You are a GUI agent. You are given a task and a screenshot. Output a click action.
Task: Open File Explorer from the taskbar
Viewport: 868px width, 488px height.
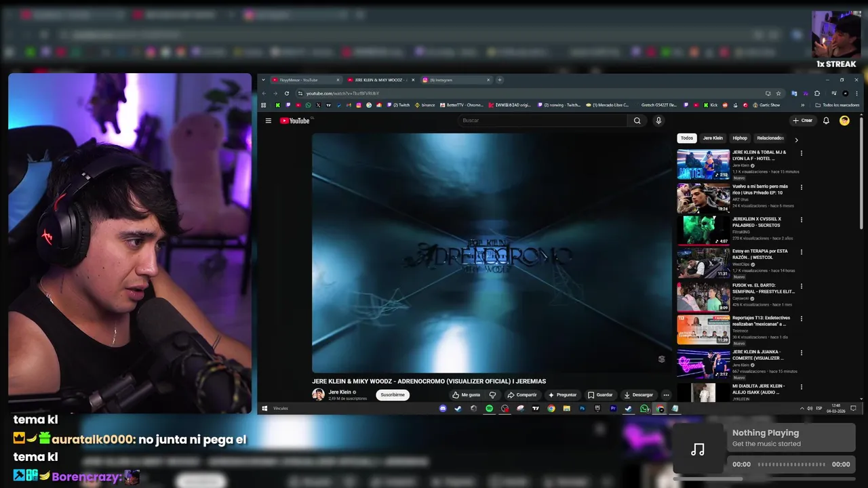(x=566, y=408)
